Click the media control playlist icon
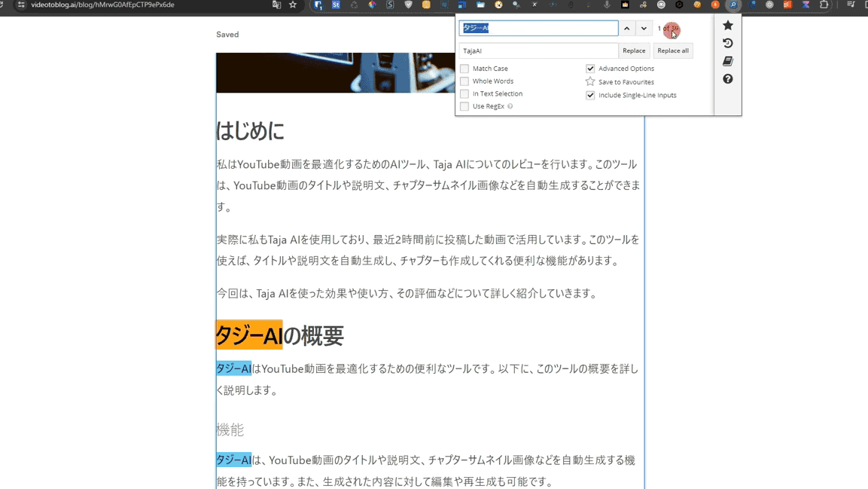 pos(851,5)
